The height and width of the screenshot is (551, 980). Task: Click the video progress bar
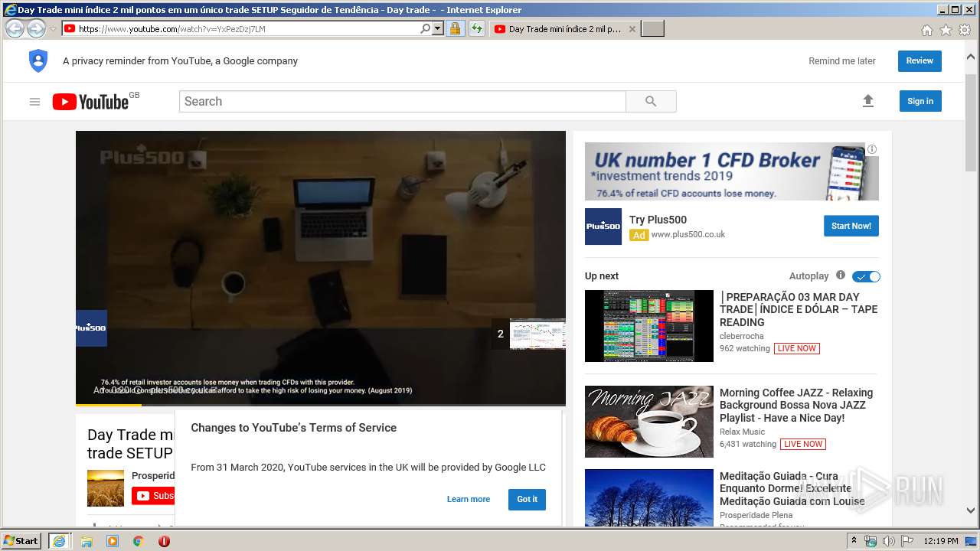tap(321, 404)
